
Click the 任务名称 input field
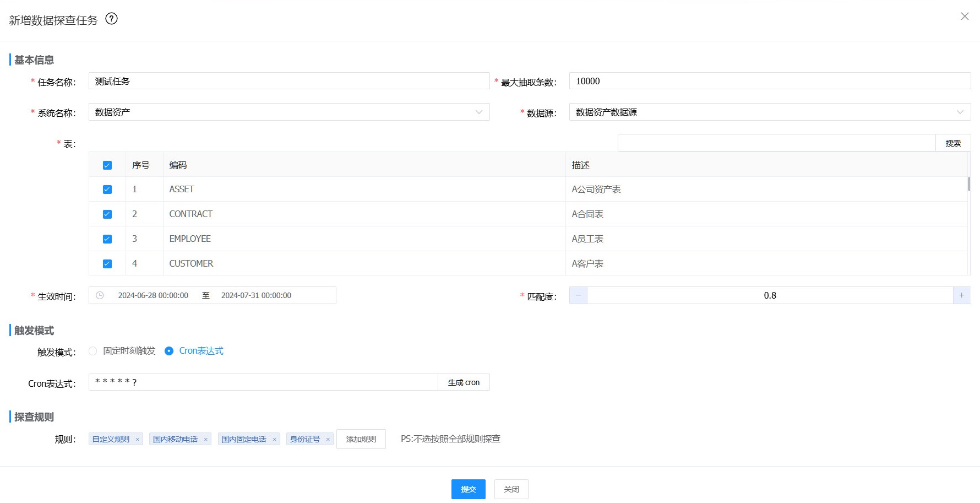click(288, 82)
